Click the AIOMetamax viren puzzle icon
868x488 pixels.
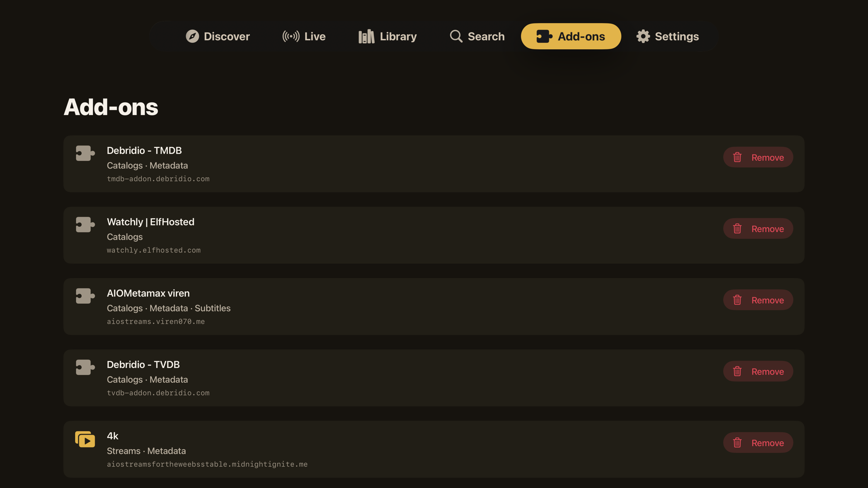click(x=85, y=296)
